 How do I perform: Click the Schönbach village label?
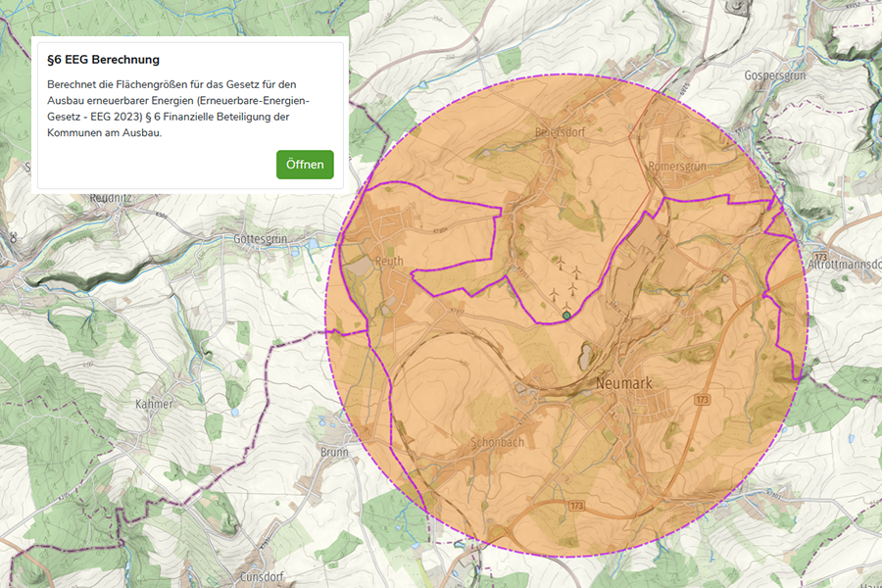coord(497,442)
